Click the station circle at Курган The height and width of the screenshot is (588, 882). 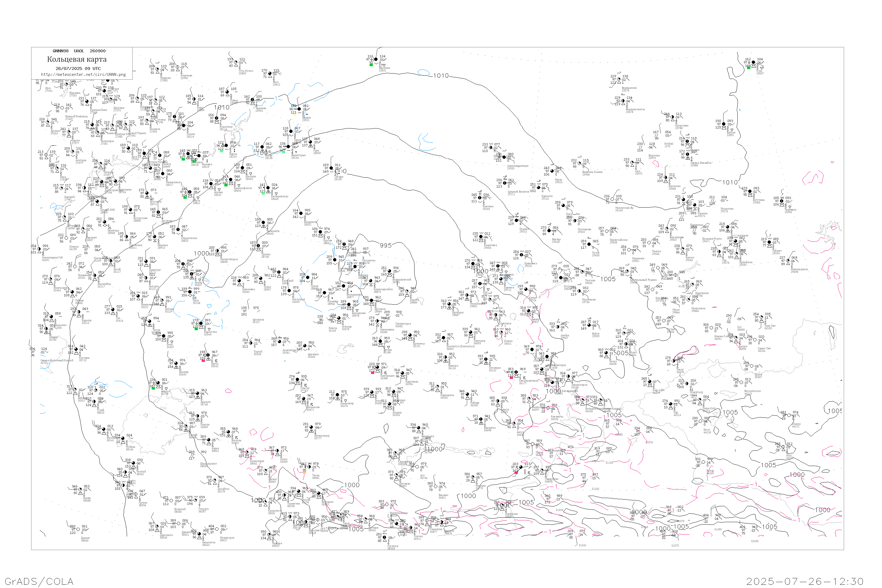coord(320,232)
